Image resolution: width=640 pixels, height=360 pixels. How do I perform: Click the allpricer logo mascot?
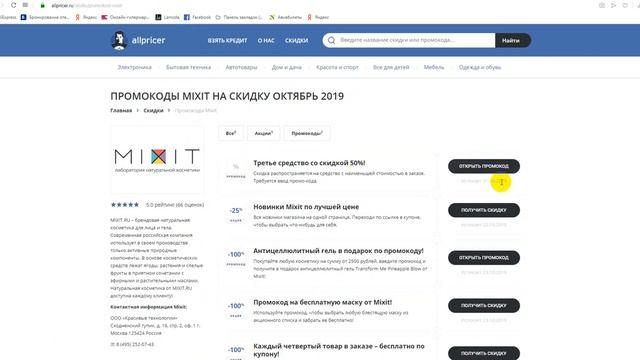pyautogui.click(x=119, y=40)
